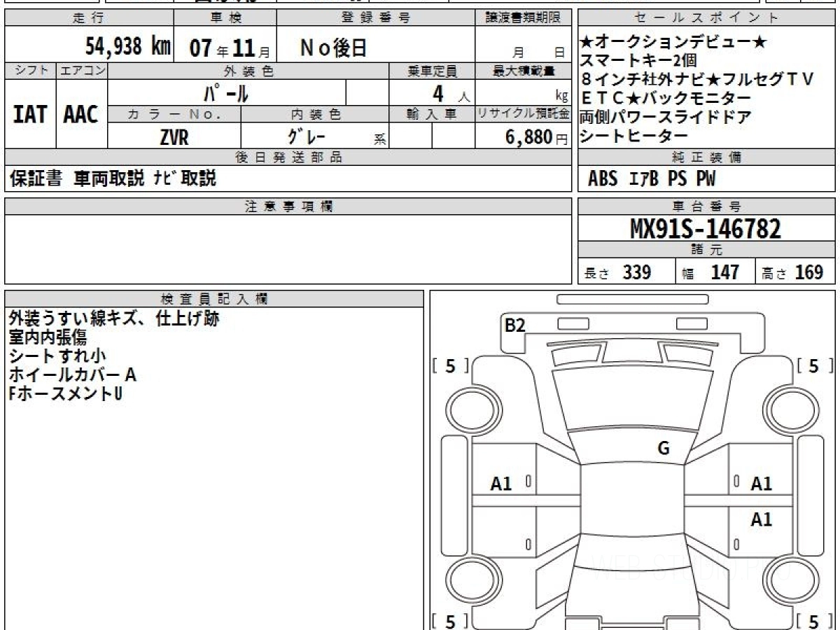The height and width of the screenshot is (630, 840).
Task: Click the 54,938 km mileage value
Action: (127, 47)
